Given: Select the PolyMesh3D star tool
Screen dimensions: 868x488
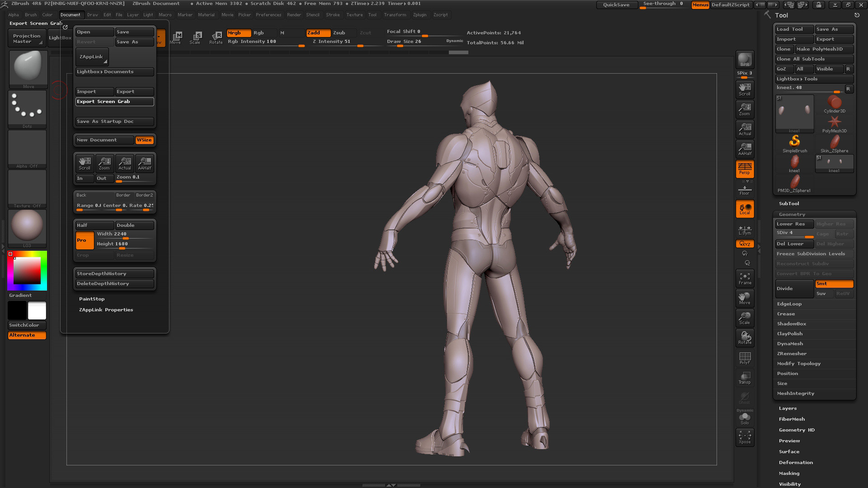Looking at the screenshot, I should pyautogui.click(x=834, y=124).
